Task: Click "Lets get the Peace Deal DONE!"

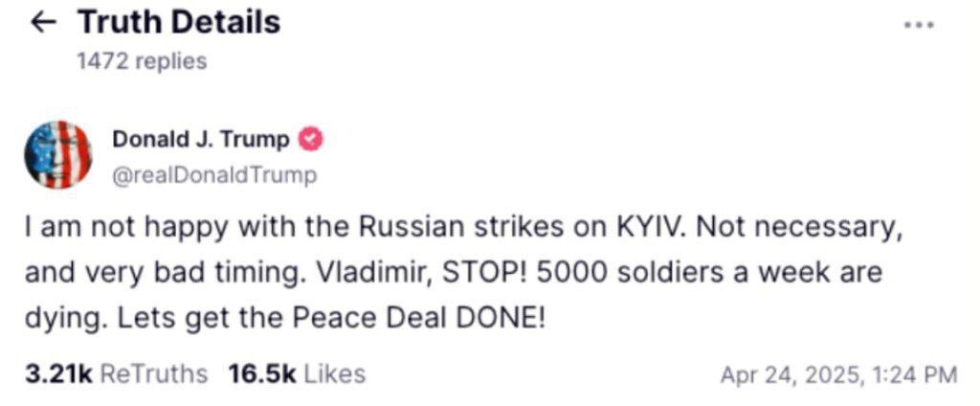Action: (x=330, y=317)
